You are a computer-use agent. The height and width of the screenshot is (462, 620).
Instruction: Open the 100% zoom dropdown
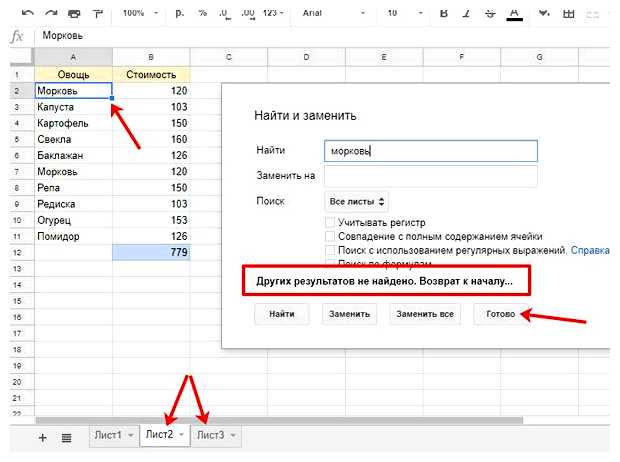[140, 13]
